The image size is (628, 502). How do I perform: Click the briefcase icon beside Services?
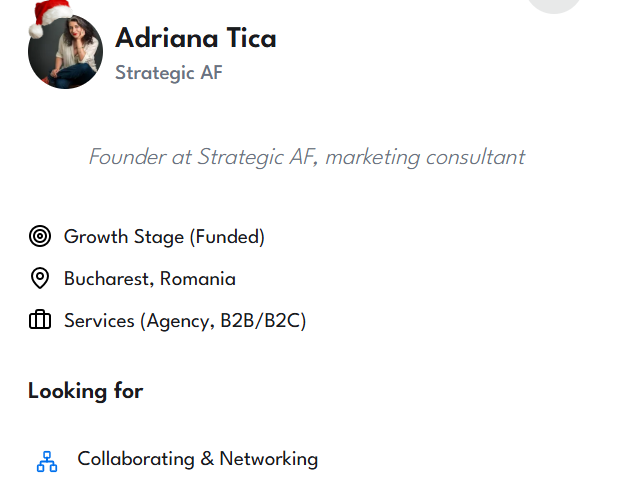click(40, 321)
